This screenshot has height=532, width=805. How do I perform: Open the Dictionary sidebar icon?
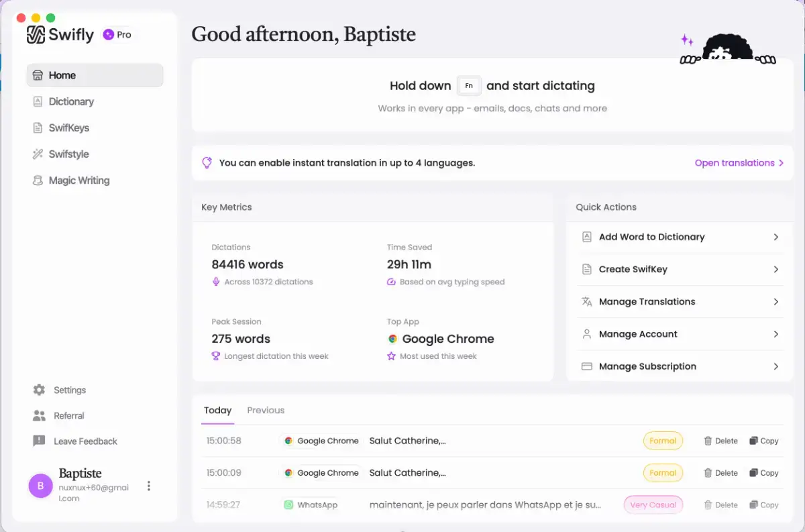coord(38,102)
